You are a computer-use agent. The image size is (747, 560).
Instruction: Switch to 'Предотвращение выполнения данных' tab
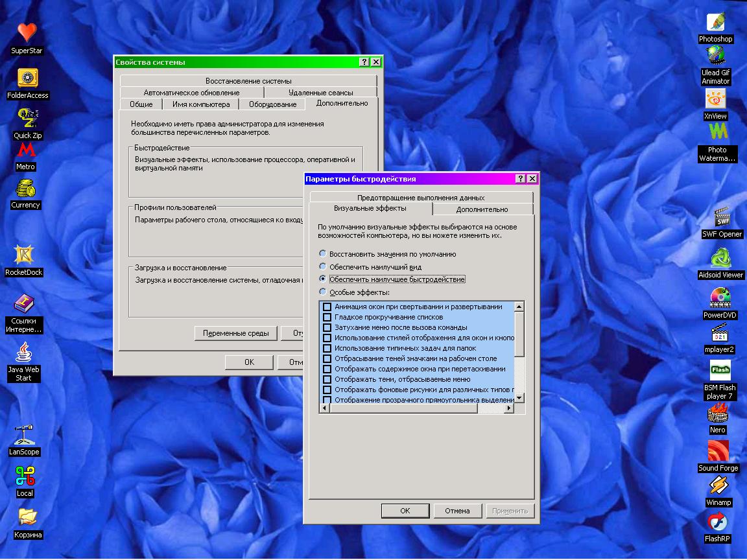(420, 197)
